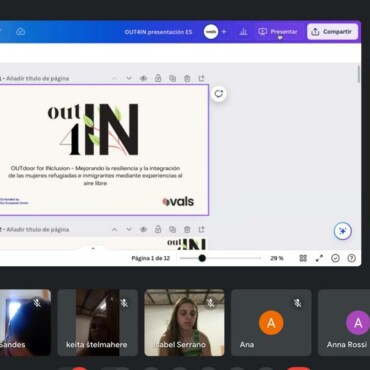Screen dimensions: 370x370
Task: Add collaborator with the plus icon
Action: point(224,32)
